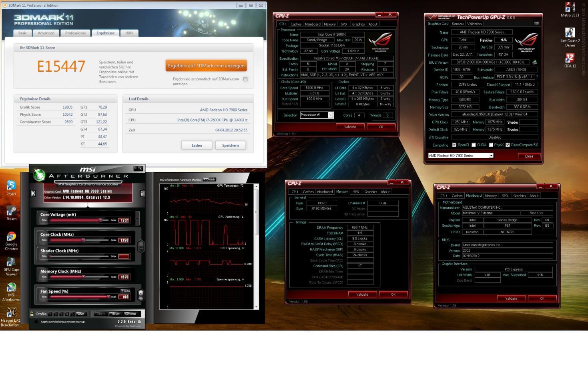This screenshot has width=588, height=375.
Task: Launch Google Chrome from the desktop
Action: click(x=11, y=241)
